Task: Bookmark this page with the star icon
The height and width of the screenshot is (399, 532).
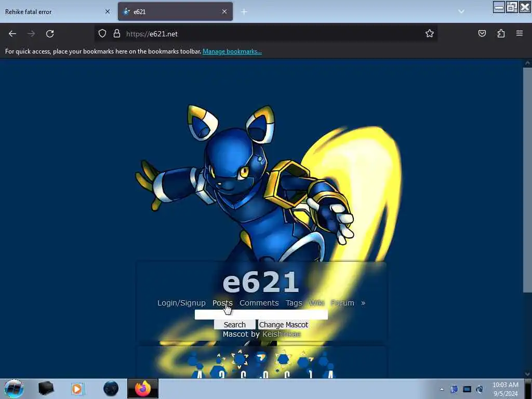Action: [x=430, y=33]
